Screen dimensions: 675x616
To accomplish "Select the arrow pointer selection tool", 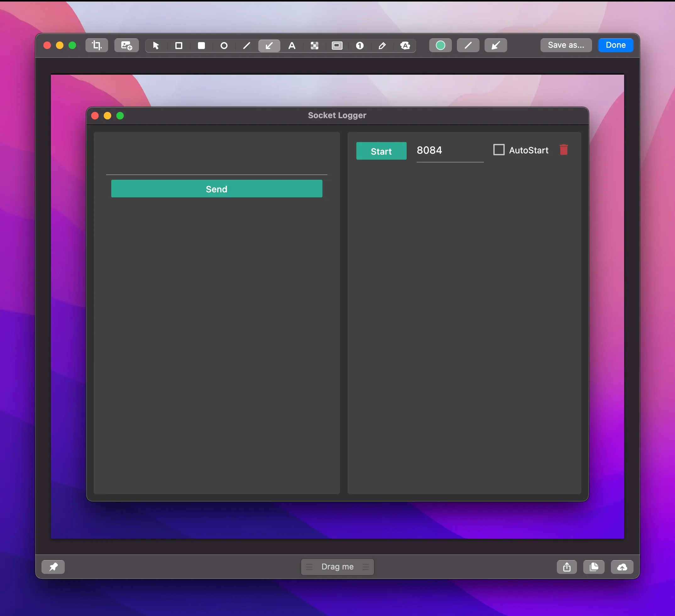I will pyautogui.click(x=156, y=46).
